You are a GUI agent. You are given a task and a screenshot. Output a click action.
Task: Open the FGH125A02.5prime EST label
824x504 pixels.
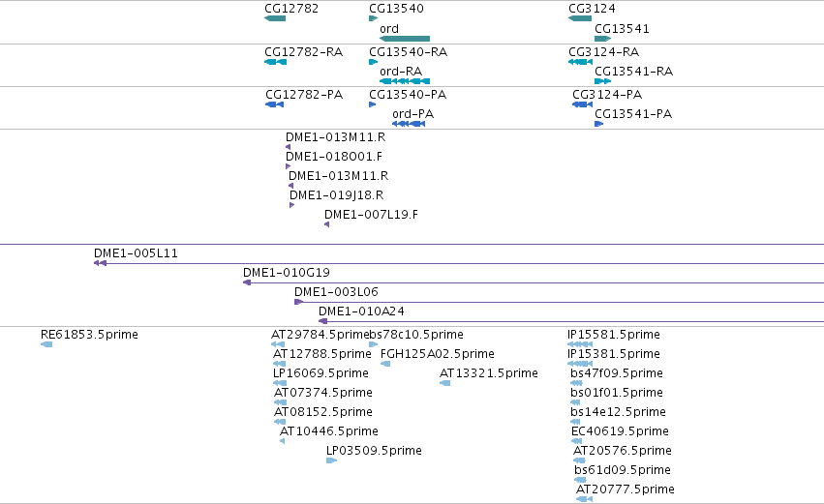438,354
